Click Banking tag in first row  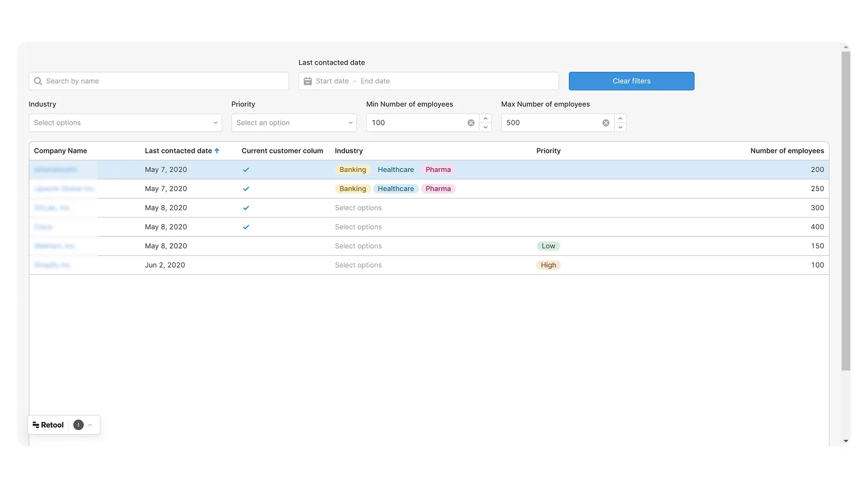tap(353, 170)
